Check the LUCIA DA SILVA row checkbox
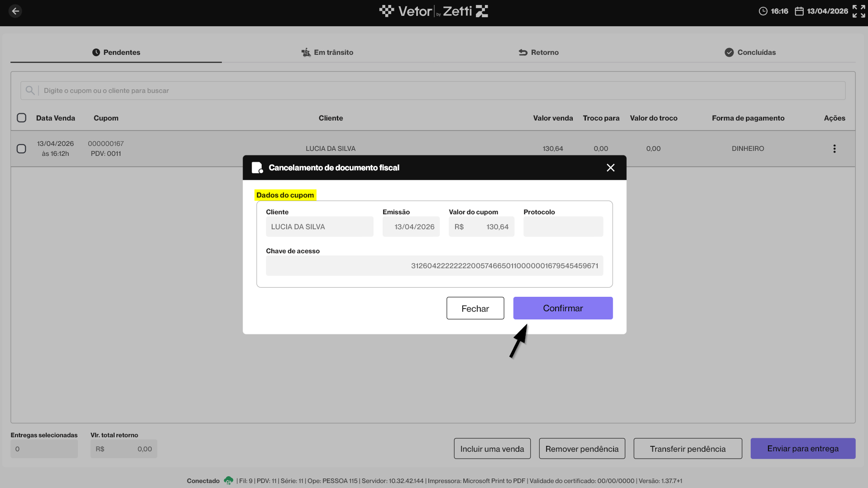Image resolution: width=868 pixels, height=488 pixels. coord(21,149)
